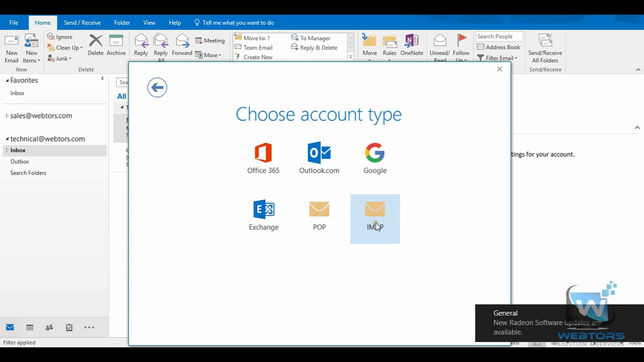Open the Address Book

coord(499,47)
